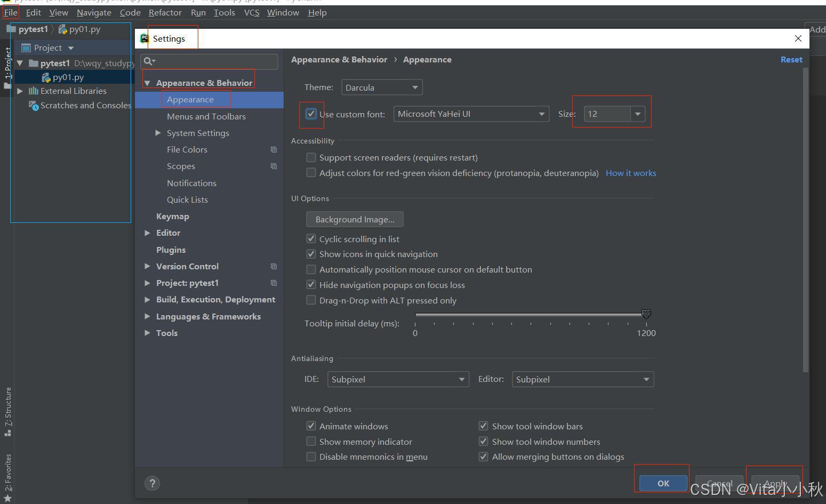The height and width of the screenshot is (504, 826).
Task: Expand System Settings node
Action: [x=158, y=133]
